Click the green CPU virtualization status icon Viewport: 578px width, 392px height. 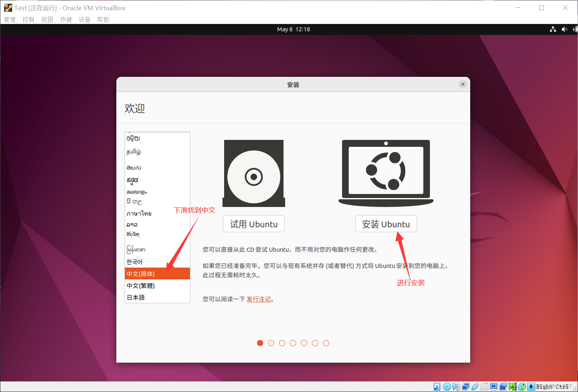tap(513, 386)
